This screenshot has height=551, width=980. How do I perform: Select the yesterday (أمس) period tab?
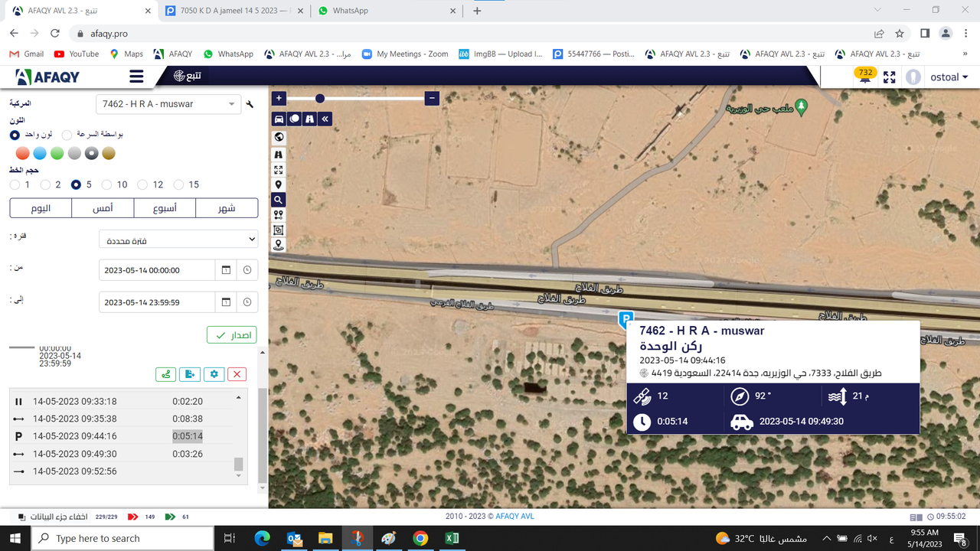pos(103,208)
